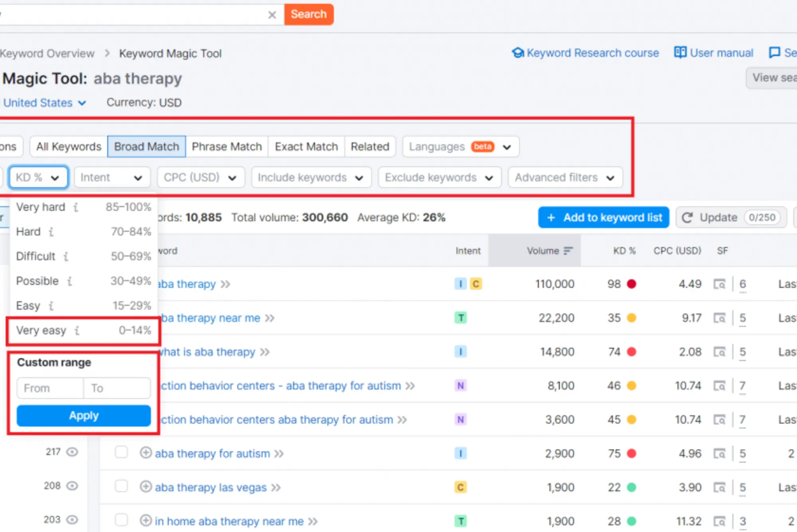Screen dimensions: 797x532
Task: View SERP icon for aba therapy las vegas
Action: [x=719, y=487]
